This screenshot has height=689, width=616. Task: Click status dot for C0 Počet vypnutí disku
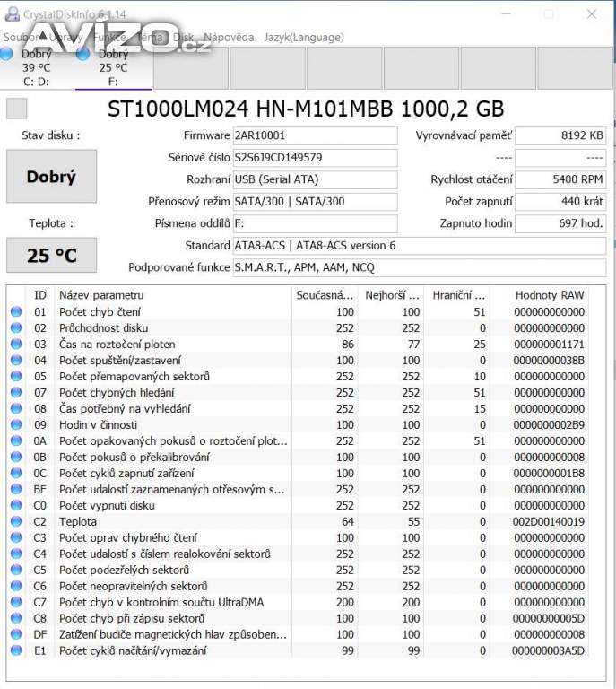pos(16,505)
